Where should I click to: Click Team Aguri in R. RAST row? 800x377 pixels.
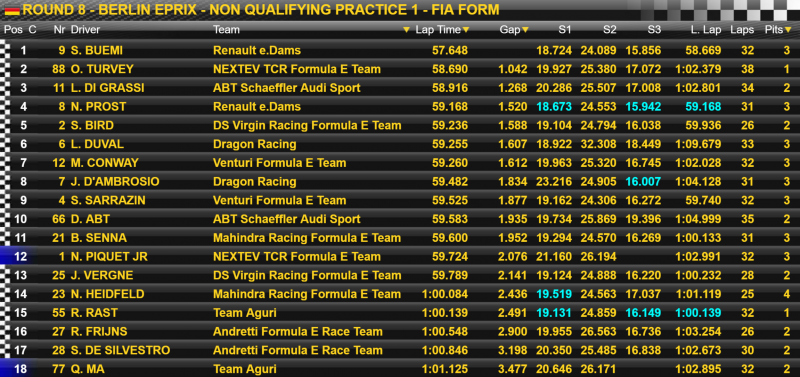pyautogui.click(x=245, y=313)
